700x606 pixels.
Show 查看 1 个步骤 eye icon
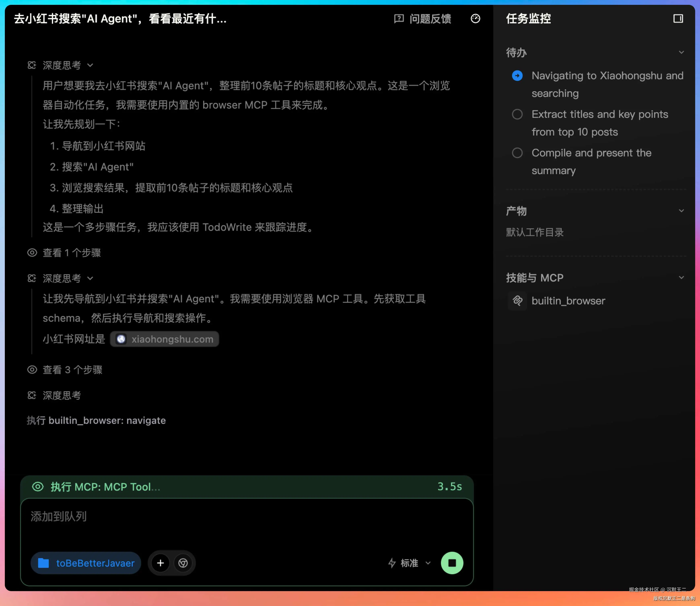tap(32, 253)
